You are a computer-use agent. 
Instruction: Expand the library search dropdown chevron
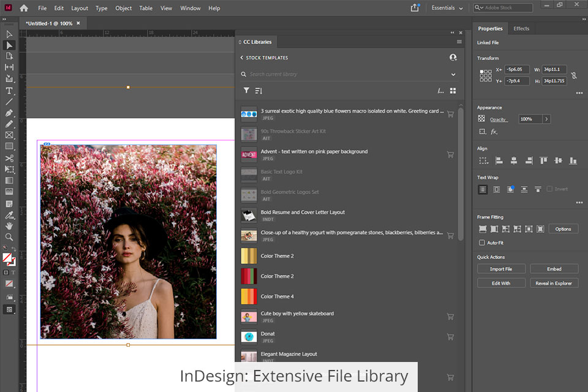click(453, 74)
